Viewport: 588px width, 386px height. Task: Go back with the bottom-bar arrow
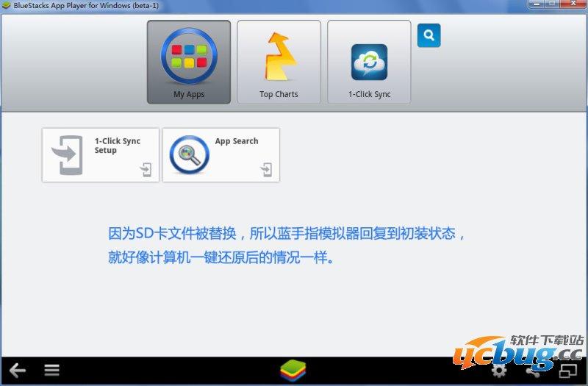coord(17,371)
